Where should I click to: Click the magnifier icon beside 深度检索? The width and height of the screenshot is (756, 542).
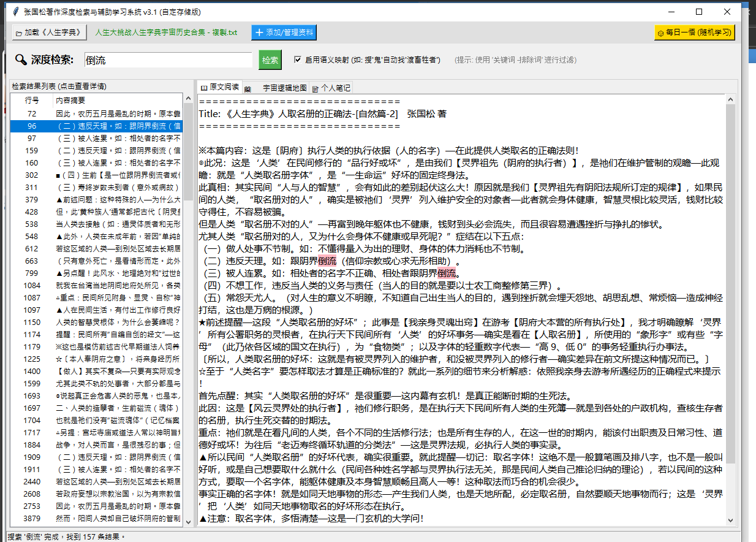click(21, 59)
